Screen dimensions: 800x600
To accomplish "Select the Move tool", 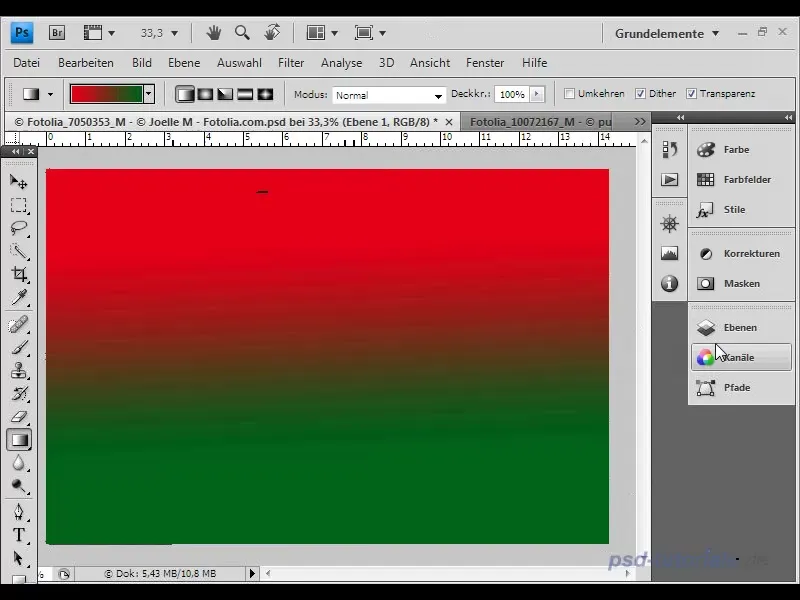I will [x=18, y=182].
